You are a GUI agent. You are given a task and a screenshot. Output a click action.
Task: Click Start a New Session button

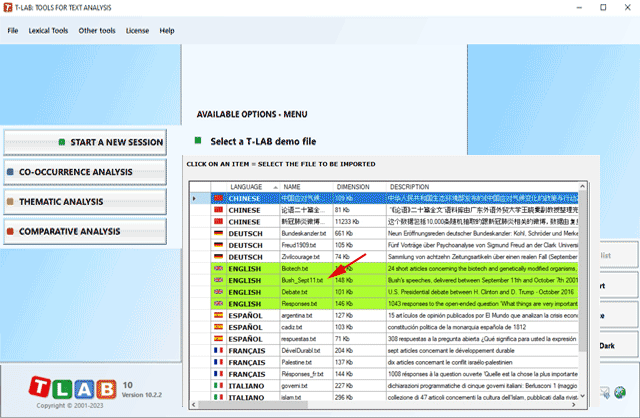click(85, 142)
